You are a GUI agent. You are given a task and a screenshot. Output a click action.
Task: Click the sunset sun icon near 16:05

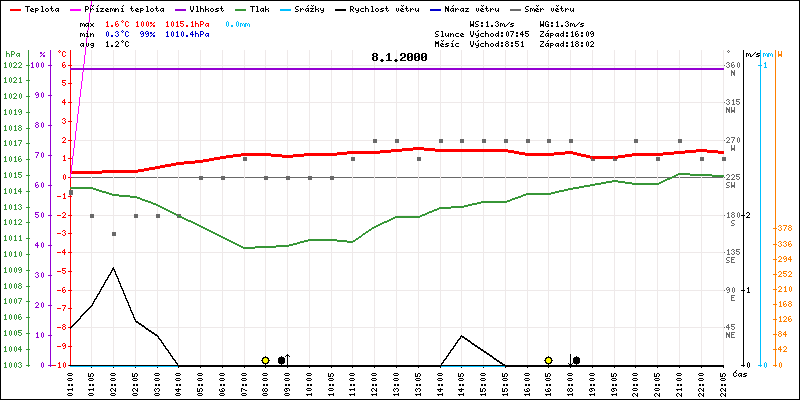pos(549,360)
